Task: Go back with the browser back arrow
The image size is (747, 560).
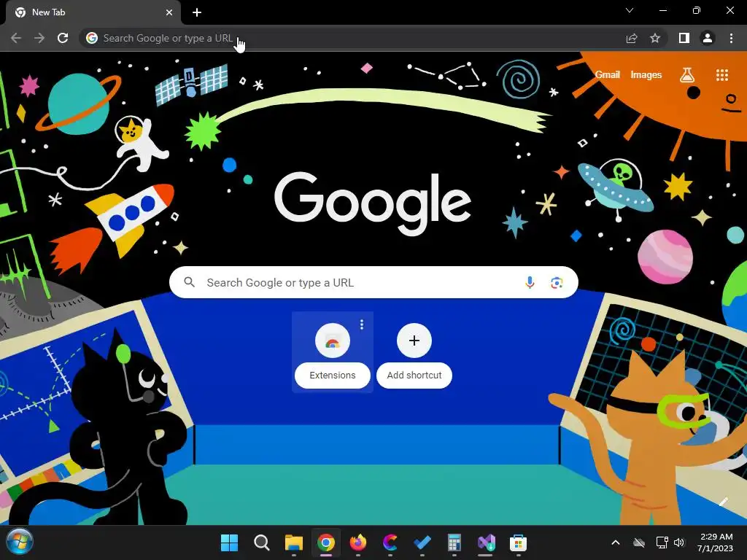Action: [16, 38]
